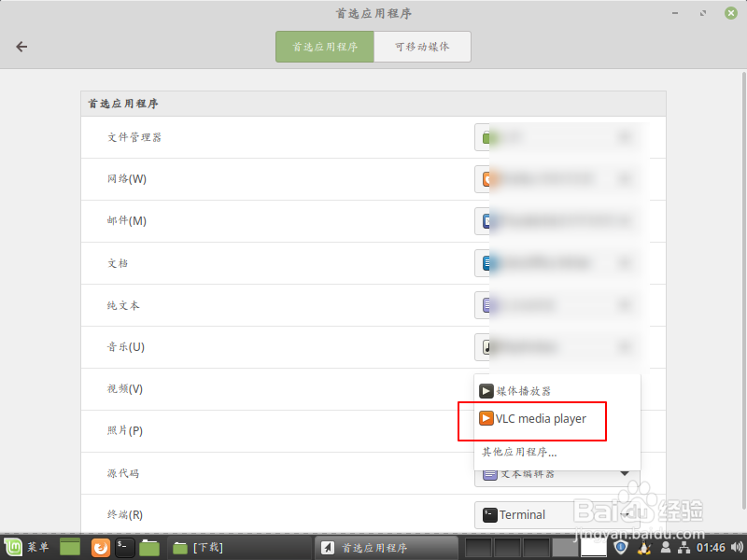Click the 01:46 clock
Image resolution: width=747 pixels, height=560 pixels.
coord(711,548)
